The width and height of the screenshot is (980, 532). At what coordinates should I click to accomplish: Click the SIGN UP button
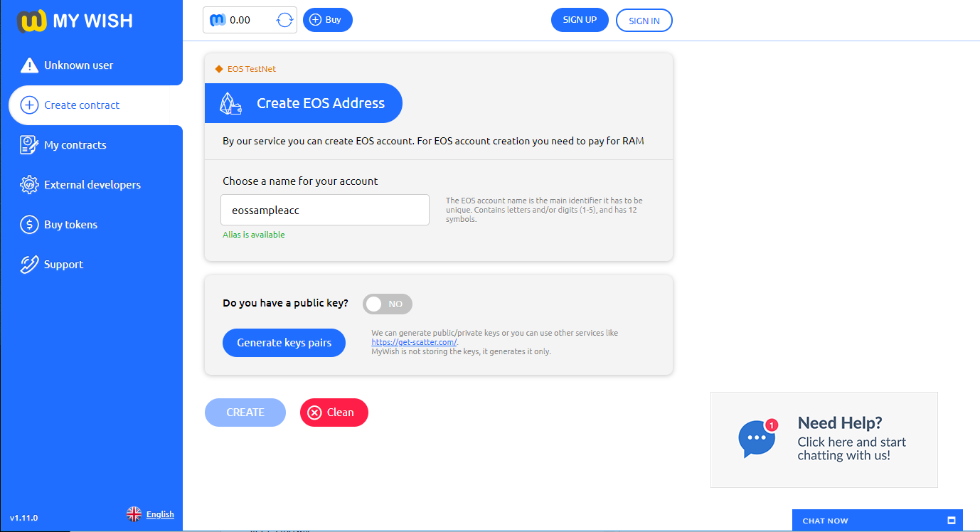pos(580,20)
